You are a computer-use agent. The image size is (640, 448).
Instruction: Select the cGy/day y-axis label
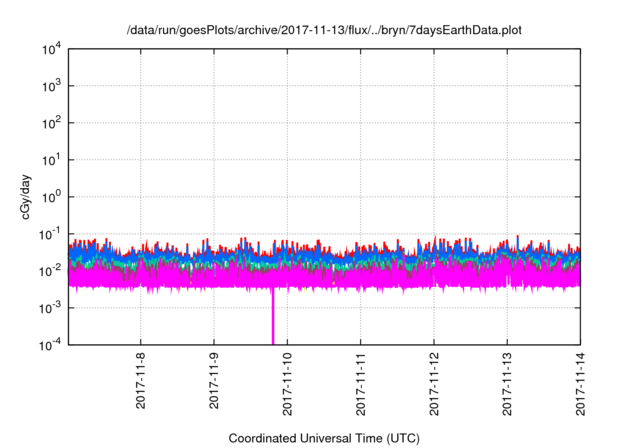(x=26, y=197)
